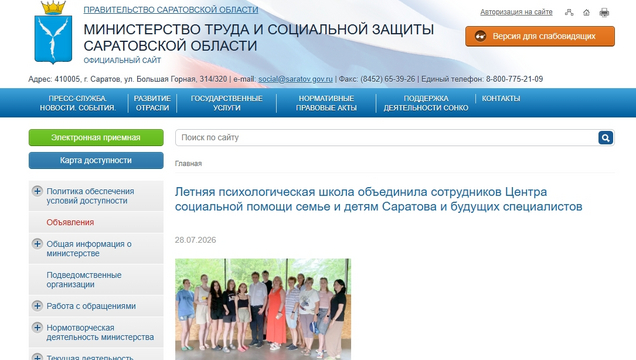This screenshot has width=636, height=360.
Task: Click the phone number 8-800-775-21-09
Action: point(514,79)
